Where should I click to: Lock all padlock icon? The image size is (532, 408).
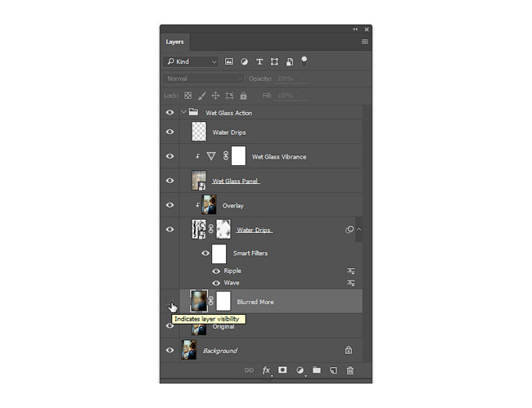point(243,96)
